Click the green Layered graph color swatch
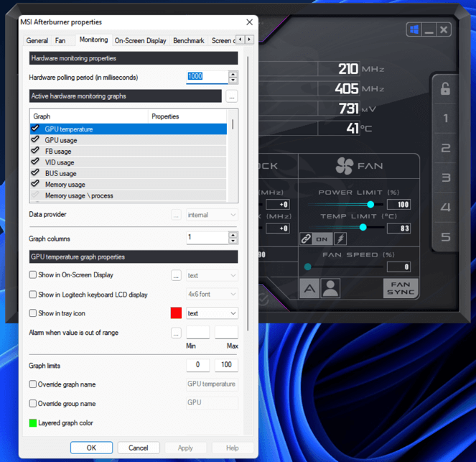The image size is (476, 462). (x=33, y=422)
